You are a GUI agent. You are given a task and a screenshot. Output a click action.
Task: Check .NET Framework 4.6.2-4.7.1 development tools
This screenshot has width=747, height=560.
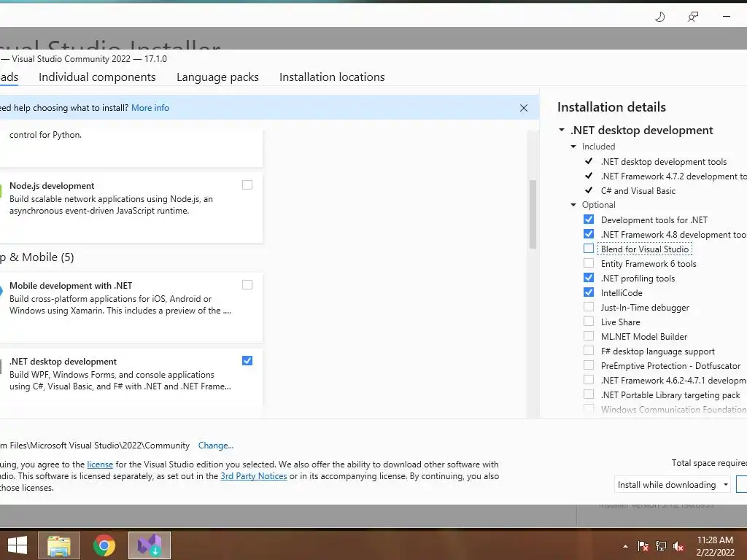(x=589, y=380)
